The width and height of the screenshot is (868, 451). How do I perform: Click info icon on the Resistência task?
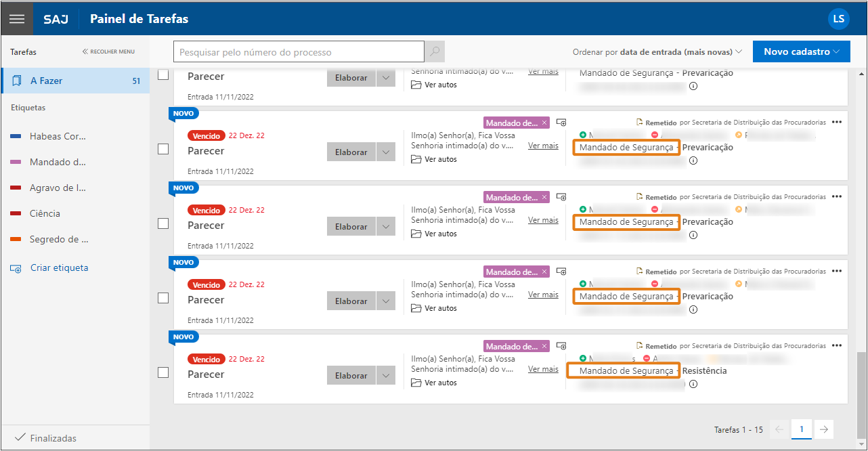tap(693, 385)
